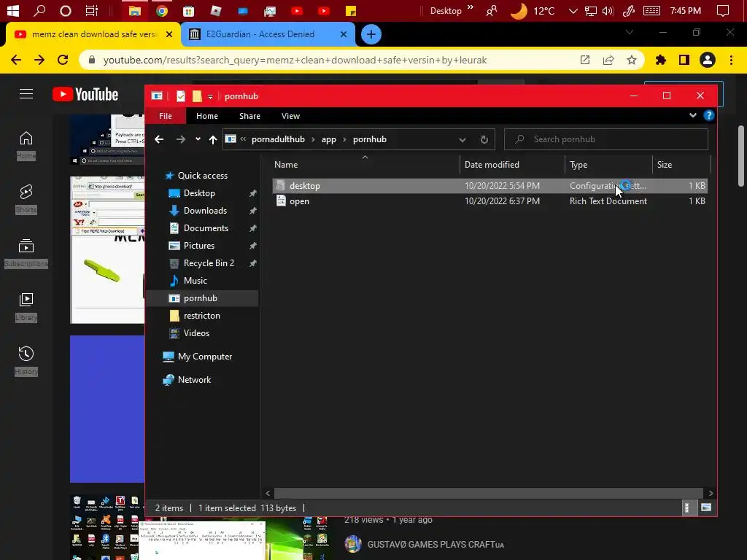Open taskbar search magnifier
Image resolution: width=747 pixels, height=560 pixels.
39,10
